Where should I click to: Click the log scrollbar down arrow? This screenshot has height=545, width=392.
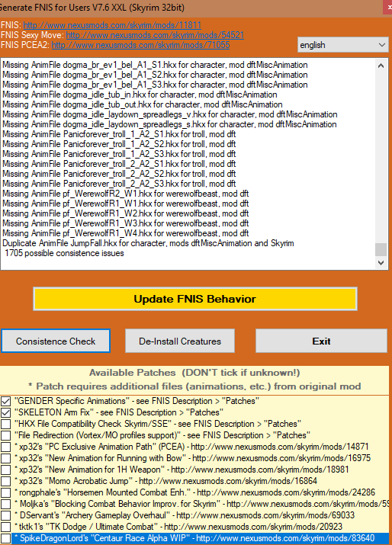[x=381, y=263]
